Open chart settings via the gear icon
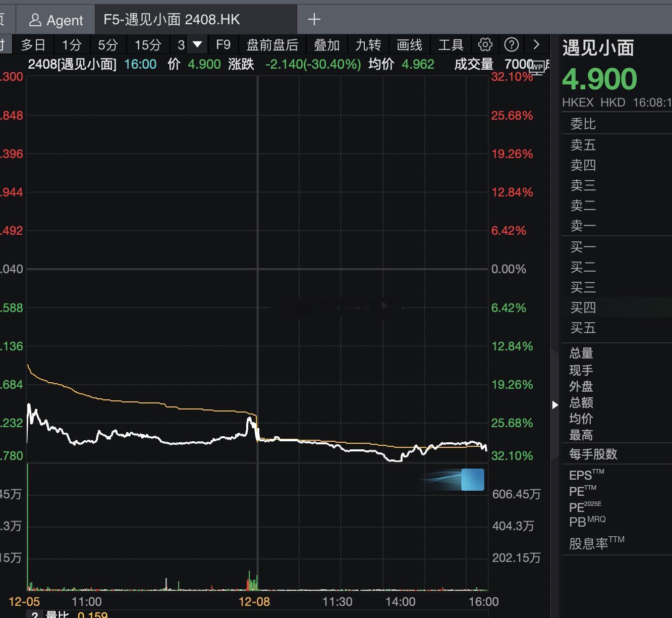Viewport: 672px width, 618px height. point(485,45)
